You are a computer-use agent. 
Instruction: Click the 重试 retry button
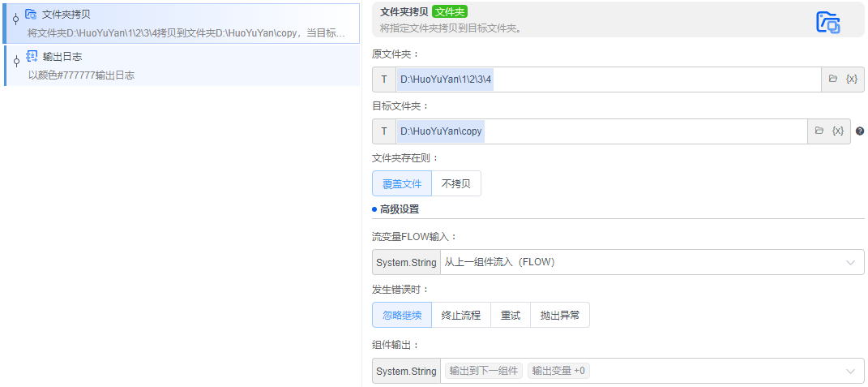(511, 315)
